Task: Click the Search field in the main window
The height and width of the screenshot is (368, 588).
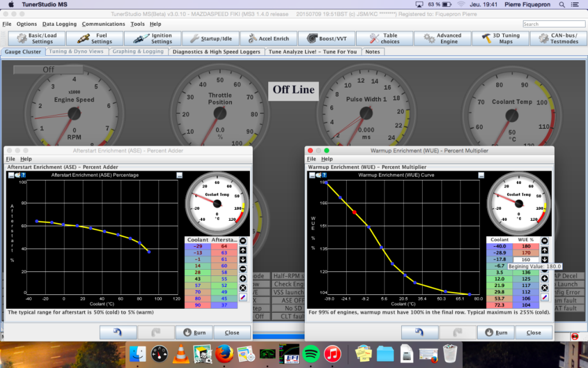Action: click(554, 24)
